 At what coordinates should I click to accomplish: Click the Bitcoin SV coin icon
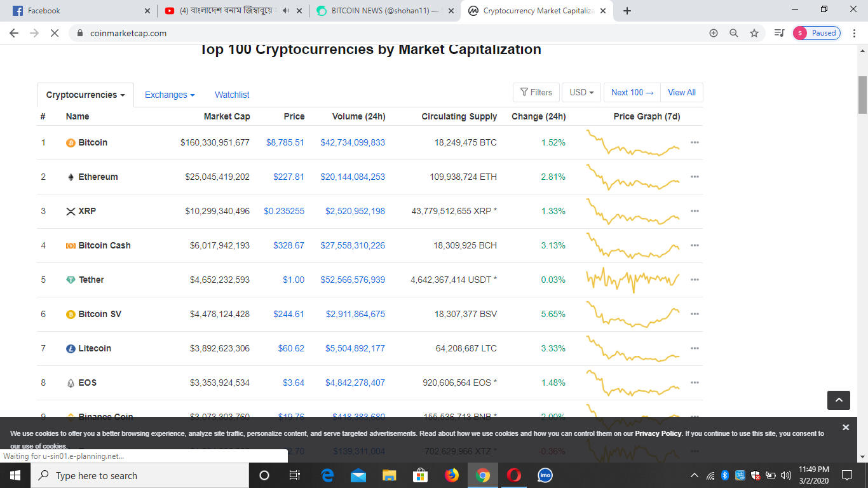(x=71, y=315)
